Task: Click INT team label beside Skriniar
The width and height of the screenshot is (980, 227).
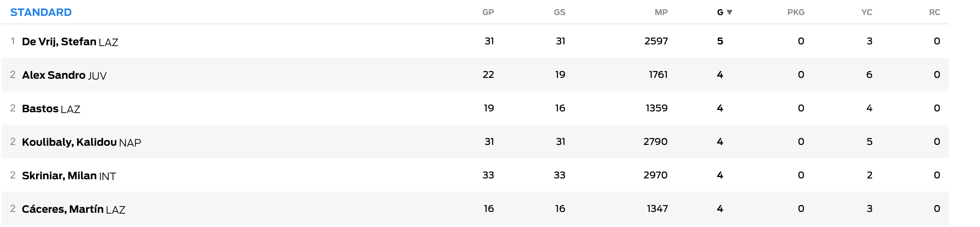Action: tap(107, 176)
